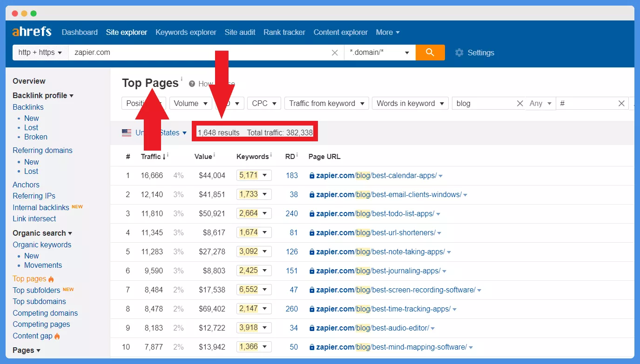Click lock icon for best-calendar-apps URL

pos(312,176)
